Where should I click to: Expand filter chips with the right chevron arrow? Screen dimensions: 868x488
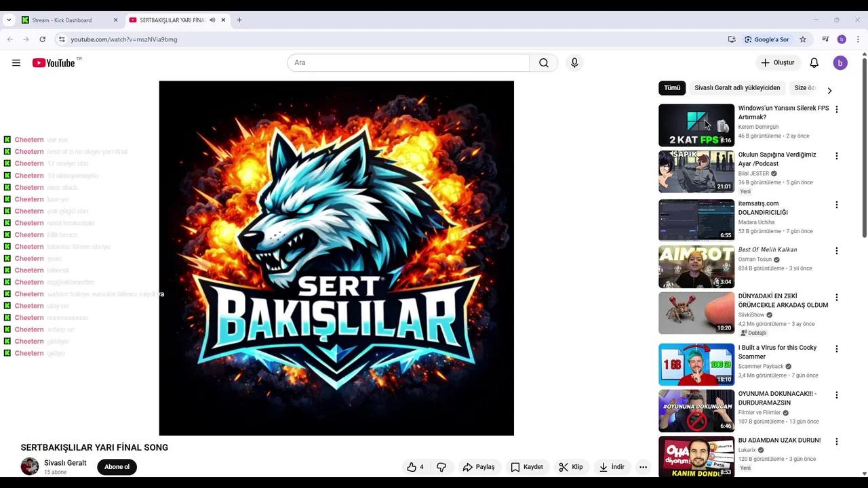click(x=829, y=89)
